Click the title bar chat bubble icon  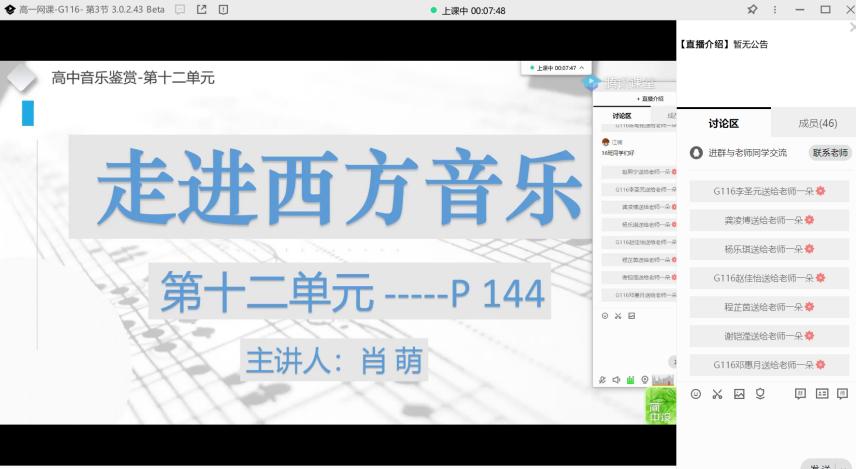point(180,10)
